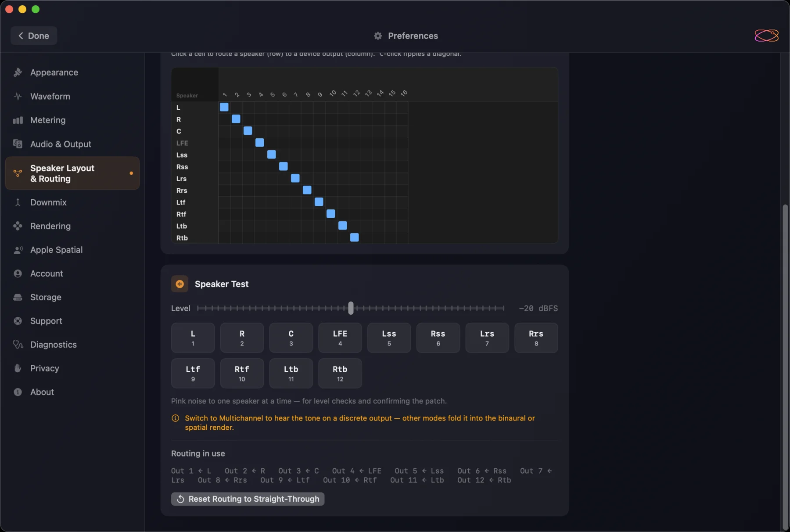This screenshot has height=532, width=790.
Task: Test the Lss speaker on output 5
Action: [x=389, y=338]
